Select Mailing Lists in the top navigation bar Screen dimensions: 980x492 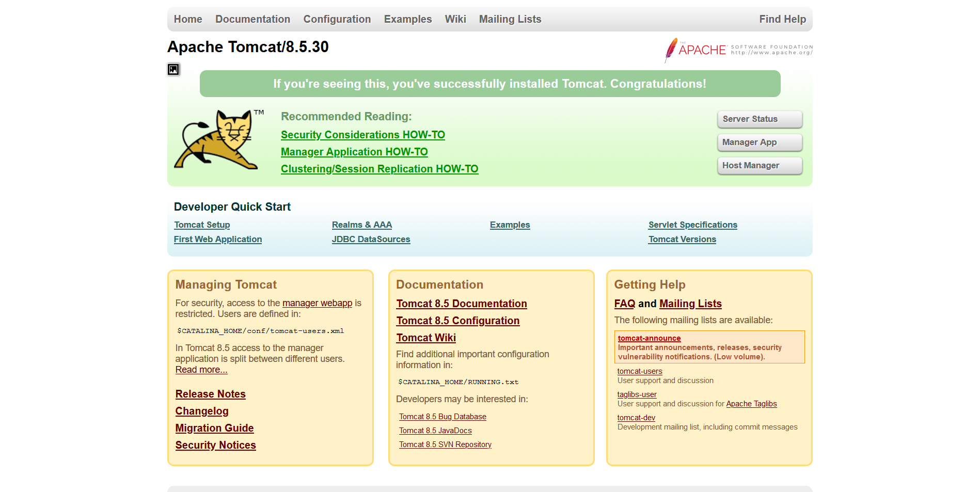(x=510, y=19)
